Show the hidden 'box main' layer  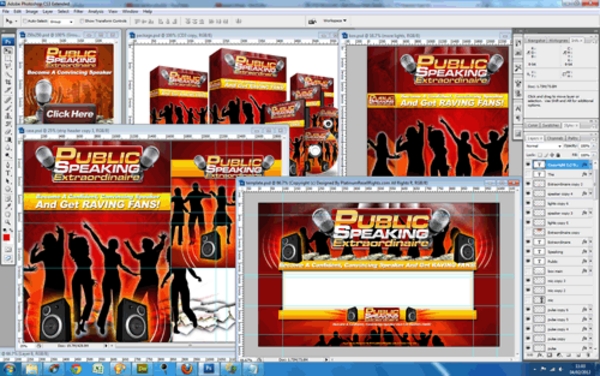coord(528,271)
